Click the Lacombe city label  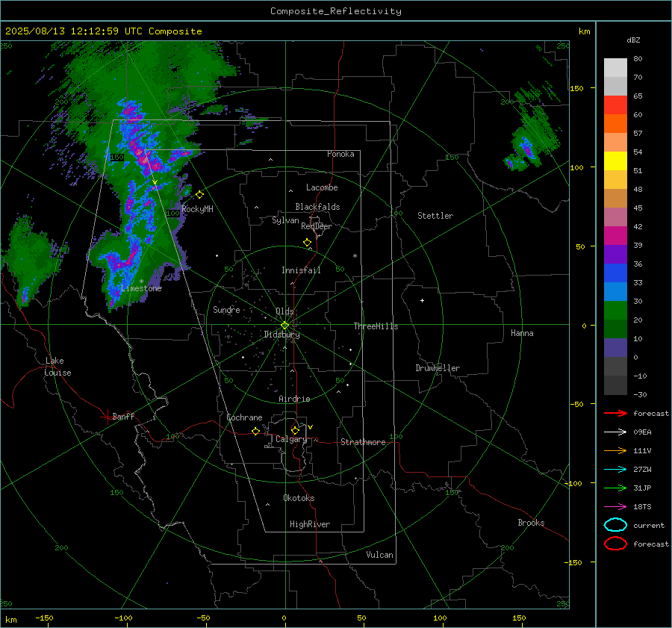[321, 187]
